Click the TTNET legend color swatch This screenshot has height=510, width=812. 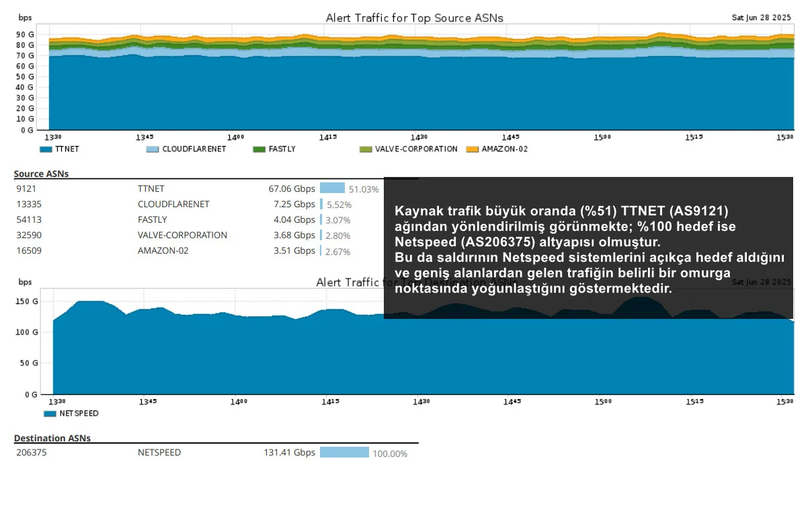point(46,149)
